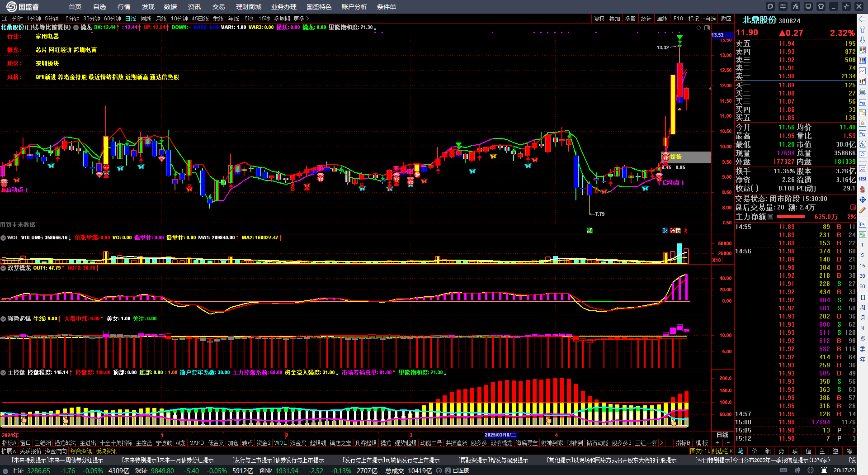
Task: Toggle the WOL volume indicator circle button
Action: pyautogui.click(x=3, y=237)
